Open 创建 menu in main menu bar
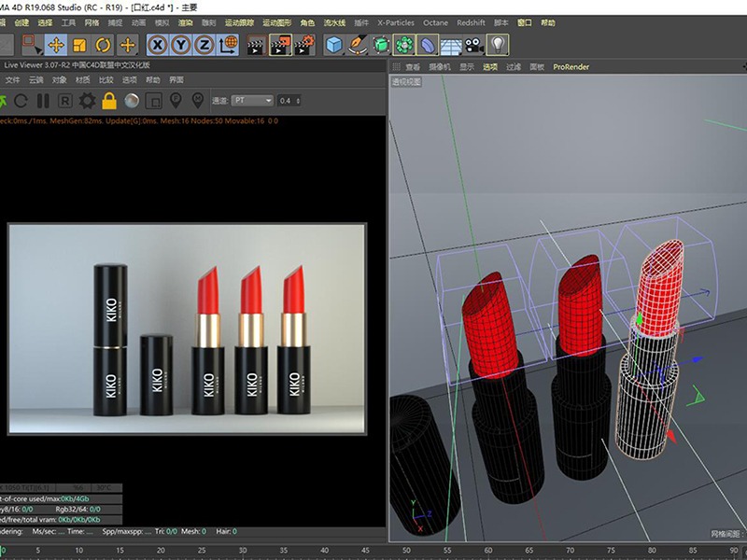747x560 pixels. (x=21, y=22)
